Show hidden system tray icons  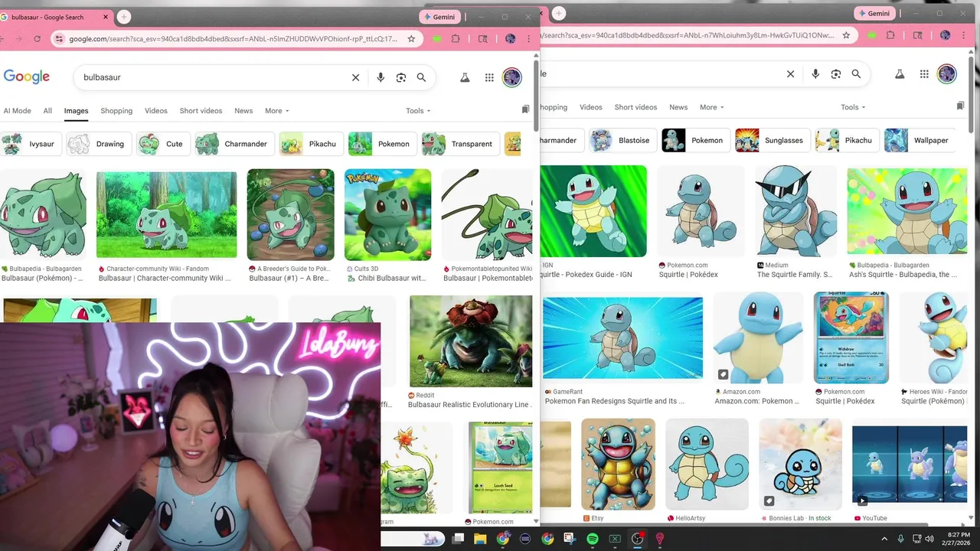click(884, 539)
